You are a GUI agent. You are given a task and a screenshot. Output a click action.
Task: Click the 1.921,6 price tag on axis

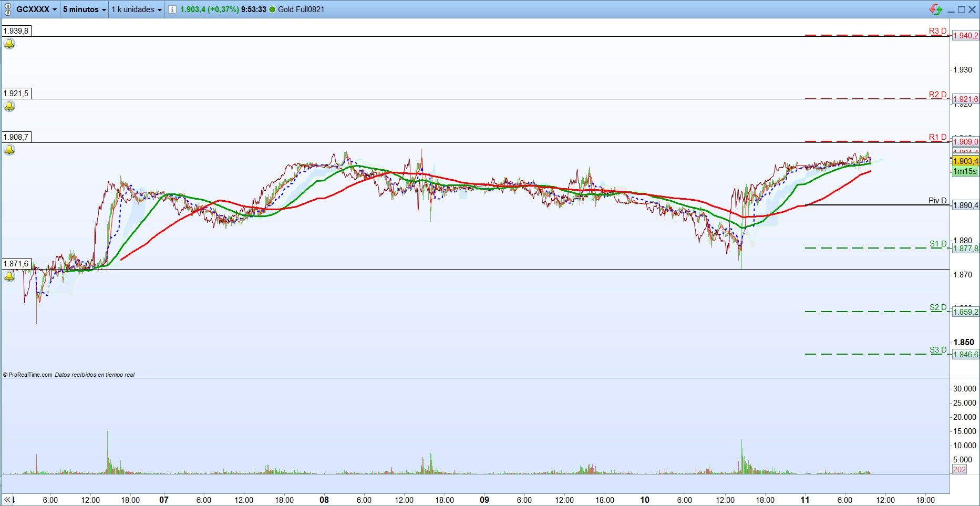[966, 99]
